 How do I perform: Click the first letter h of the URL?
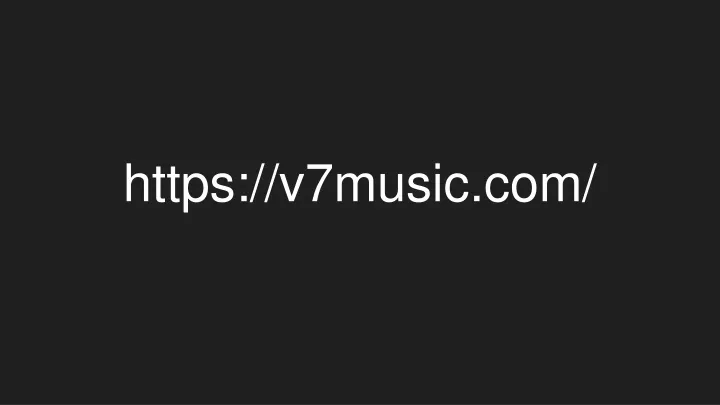pyautogui.click(x=137, y=183)
